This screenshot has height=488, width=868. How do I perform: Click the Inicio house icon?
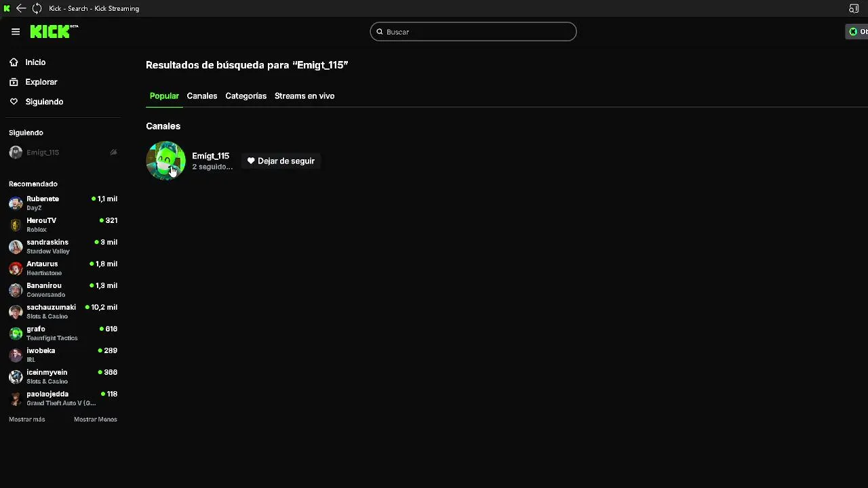coord(14,62)
